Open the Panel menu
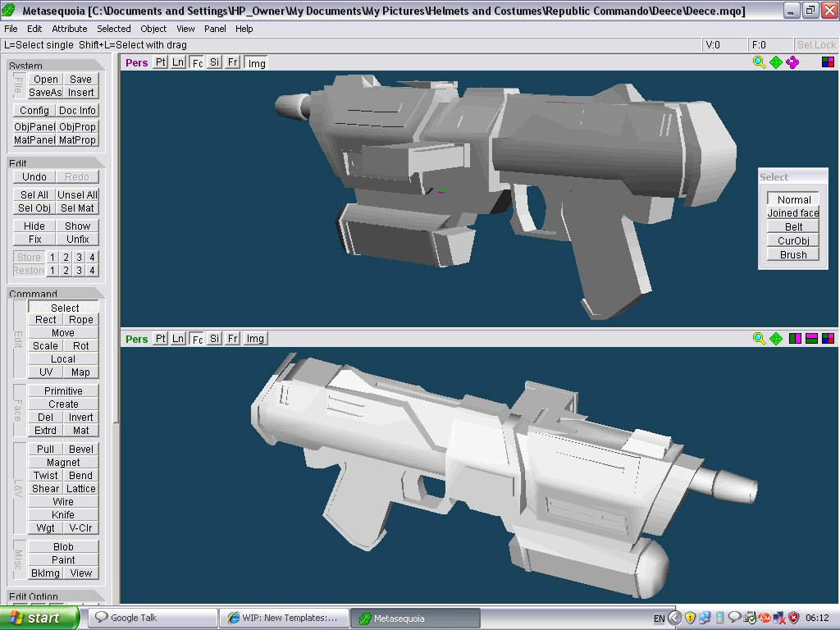This screenshot has width=840, height=630. 215,29
